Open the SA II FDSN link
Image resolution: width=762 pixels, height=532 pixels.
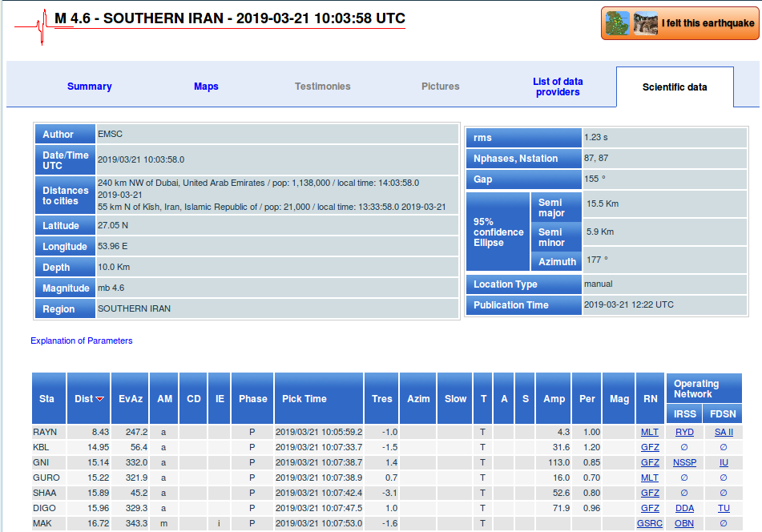tap(724, 432)
